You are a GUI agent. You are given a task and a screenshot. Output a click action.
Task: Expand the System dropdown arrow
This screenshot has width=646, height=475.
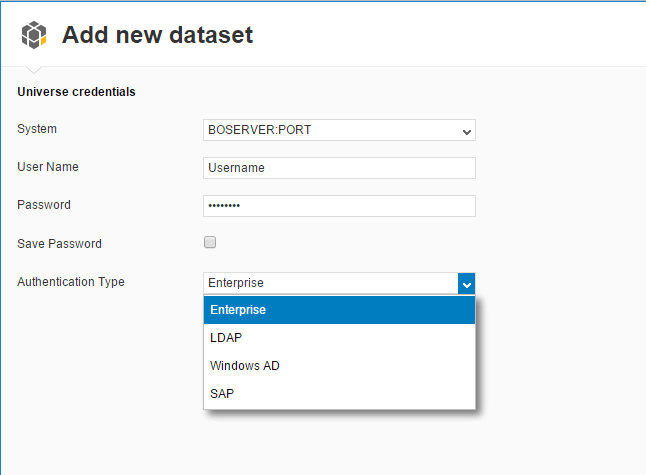pyautogui.click(x=466, y=132)
